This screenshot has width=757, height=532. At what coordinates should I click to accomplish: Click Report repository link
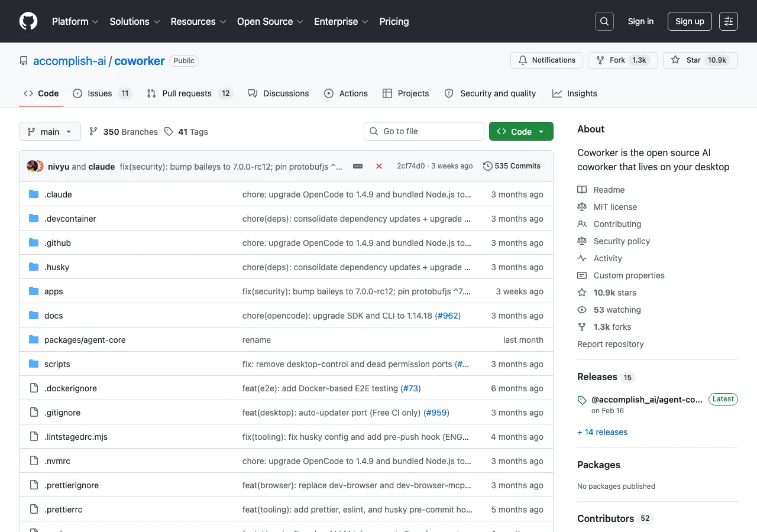pyautogui.click(x=610, y=344)
